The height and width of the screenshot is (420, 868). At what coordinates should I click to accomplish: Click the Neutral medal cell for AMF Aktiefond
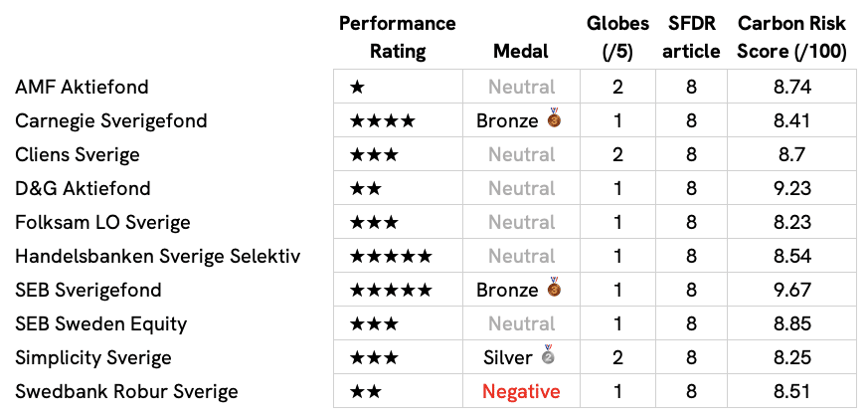pos(521,87)
